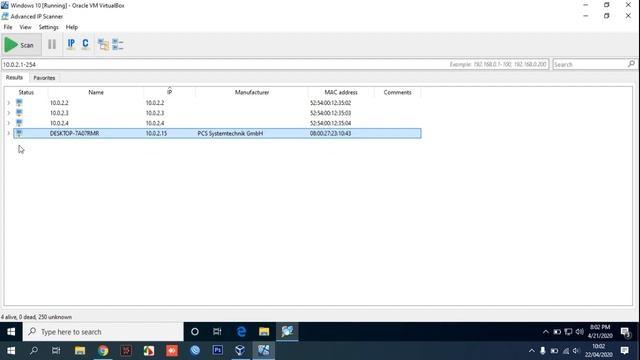Click the IP toolbar icon

(x=71, y=44)
